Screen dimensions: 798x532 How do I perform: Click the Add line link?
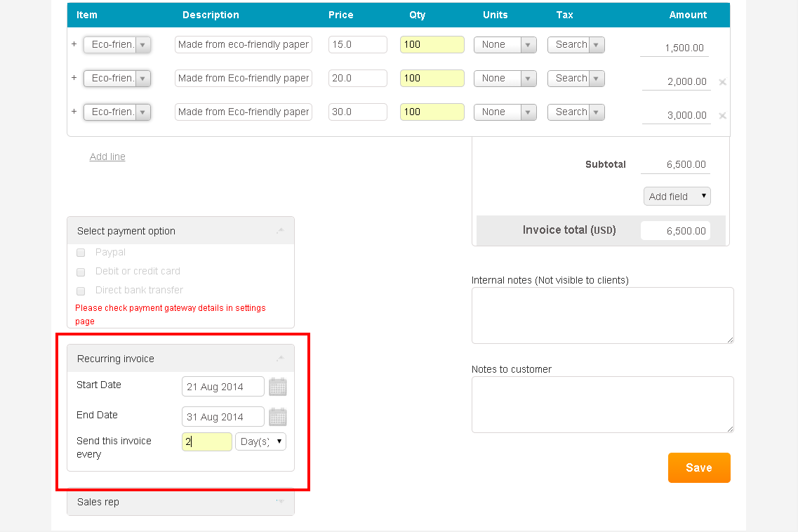pyautogui.click(x=107, y=157)
